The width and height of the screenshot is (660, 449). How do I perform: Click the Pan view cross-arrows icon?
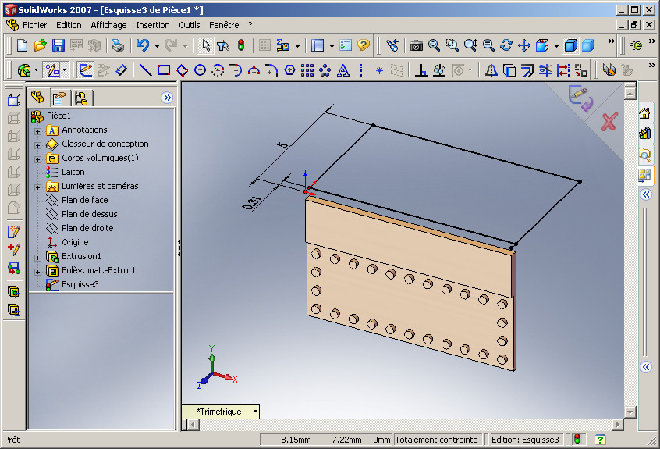point(524,45)
